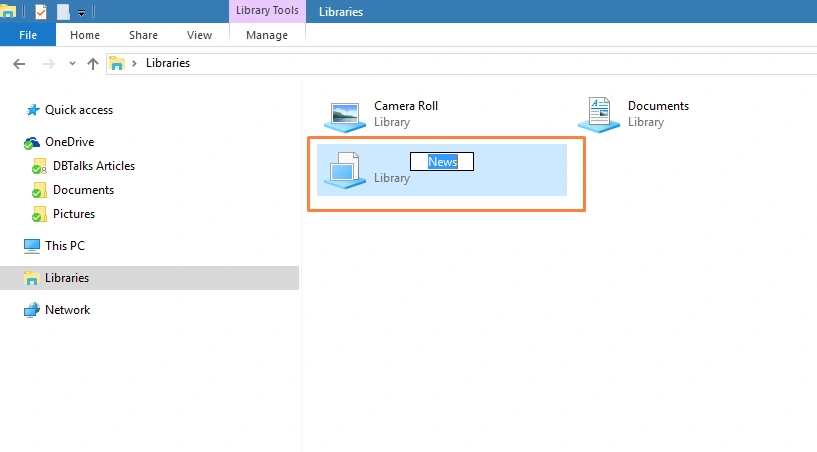Open the Share ribbon tab
This screenshot has height=452, width=817.
coord(143,35)
